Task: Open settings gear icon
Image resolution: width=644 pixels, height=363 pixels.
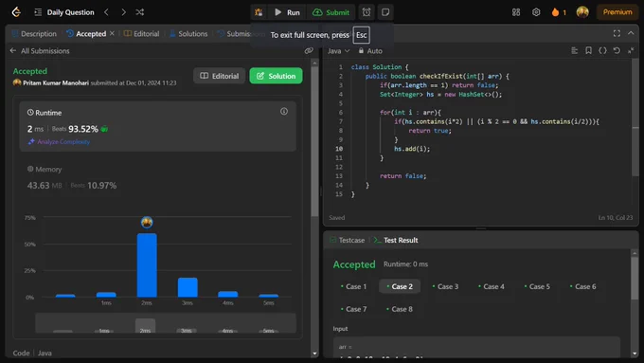Action: 536,12
